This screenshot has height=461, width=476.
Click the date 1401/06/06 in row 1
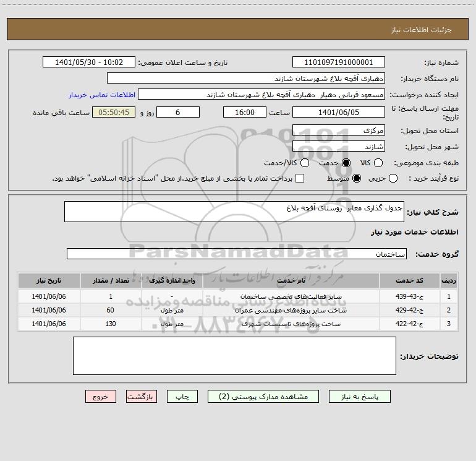(x=49, y=296)
